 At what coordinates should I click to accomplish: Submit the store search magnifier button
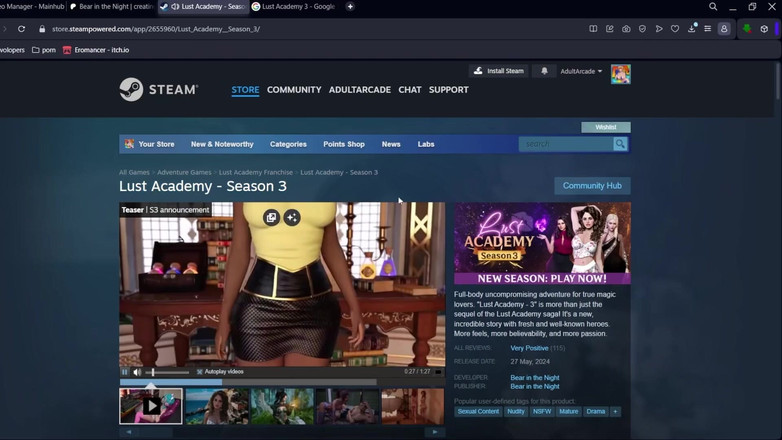click(620, 144)
